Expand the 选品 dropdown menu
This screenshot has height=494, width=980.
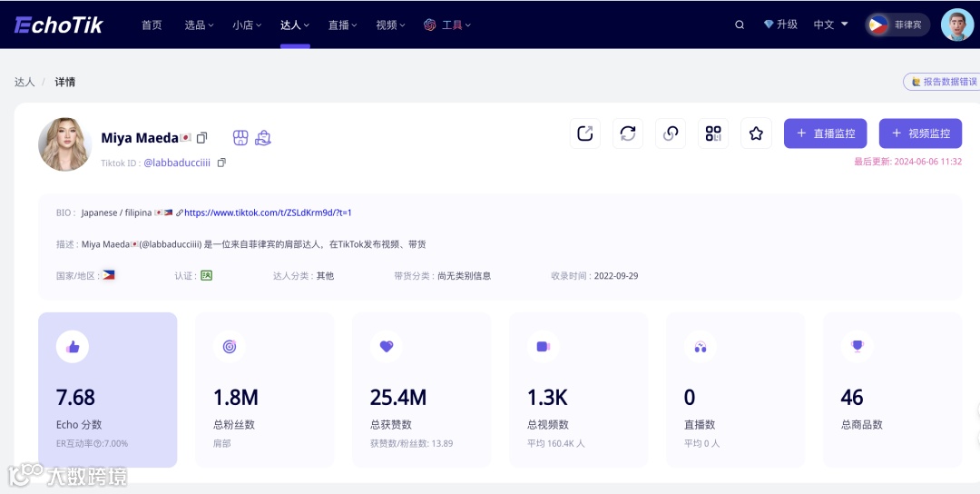[199, 25]
